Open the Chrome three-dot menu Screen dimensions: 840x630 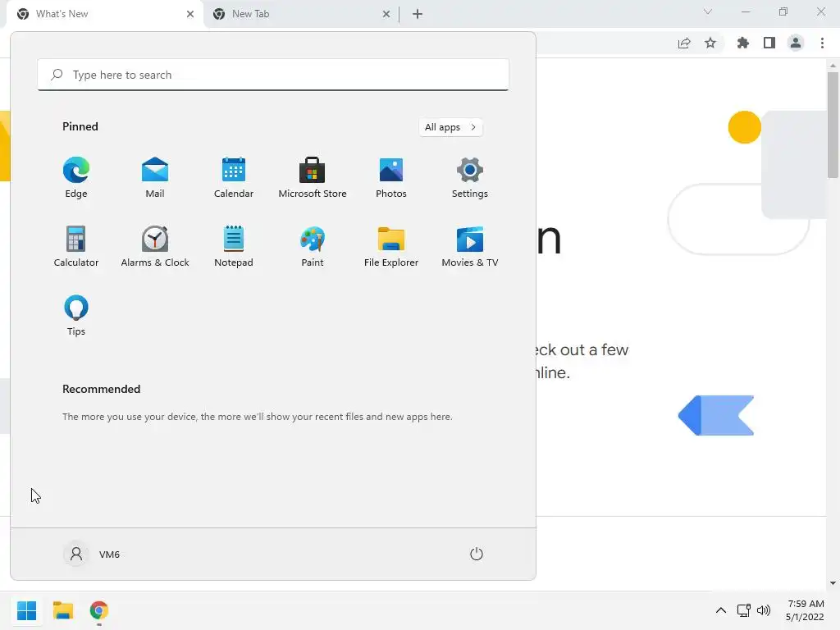pyautogui.click(x=822, y=43)
